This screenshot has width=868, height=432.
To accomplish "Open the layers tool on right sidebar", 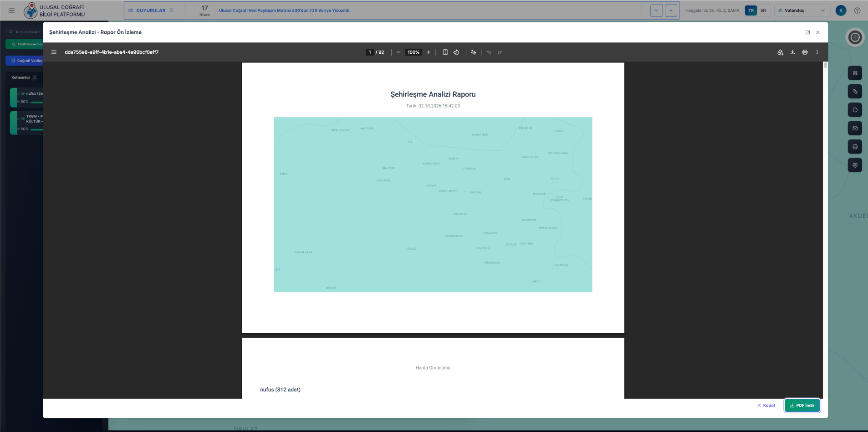I will [855, 73].
